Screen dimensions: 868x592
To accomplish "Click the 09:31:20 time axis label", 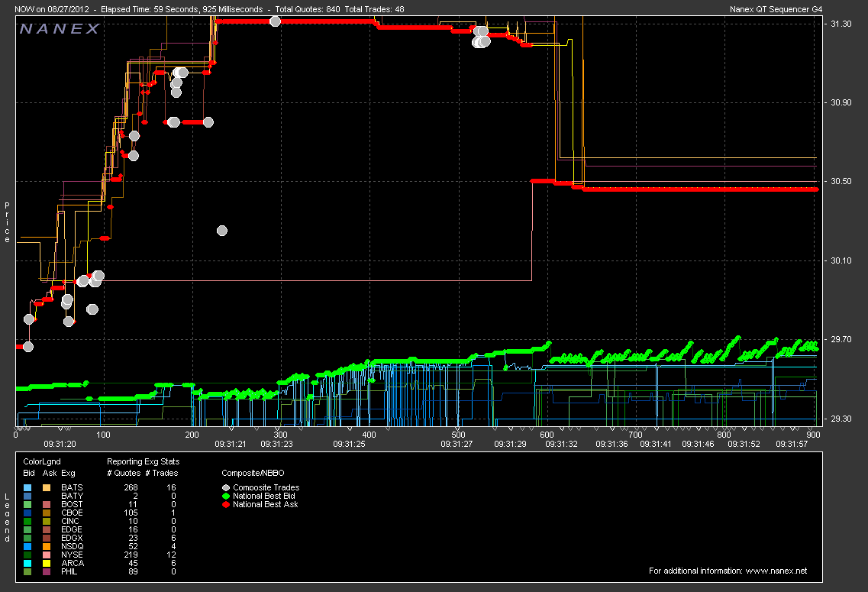I will pos(60,444).
